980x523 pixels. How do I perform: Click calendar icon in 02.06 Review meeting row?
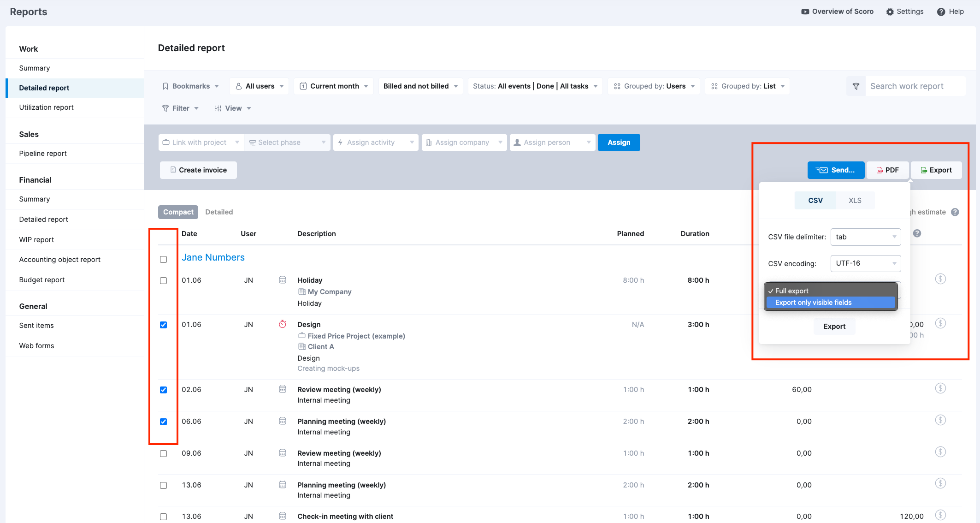click(x=283, y=389)
